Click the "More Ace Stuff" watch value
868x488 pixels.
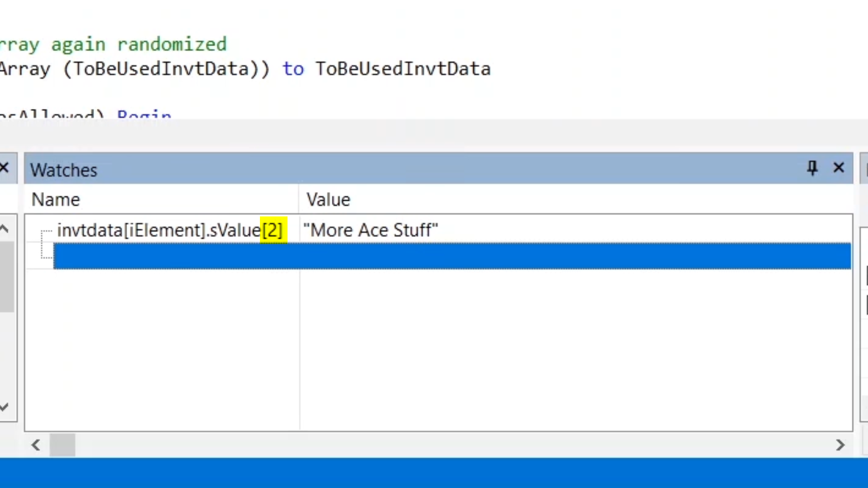(x=370, y=230)
